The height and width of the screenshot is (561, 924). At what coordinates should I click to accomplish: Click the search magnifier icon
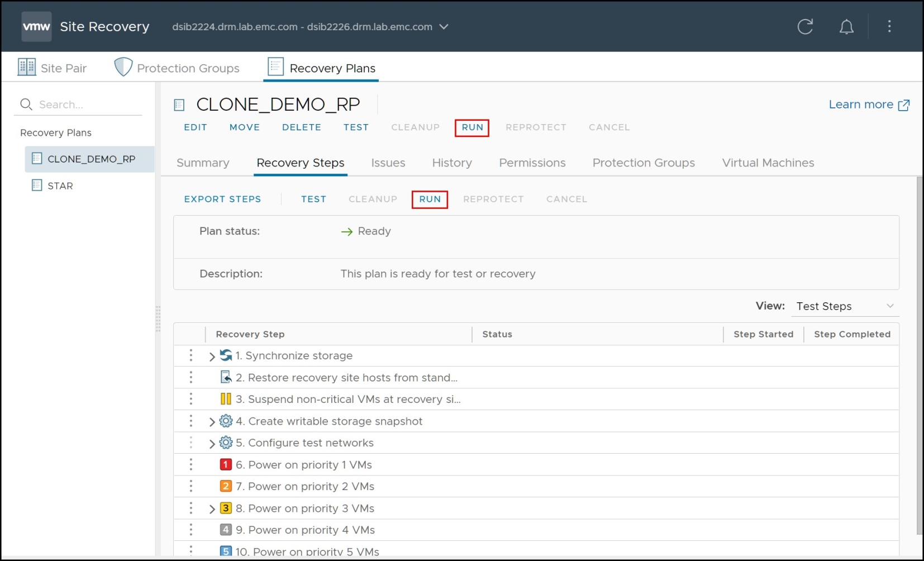[26, 104]
